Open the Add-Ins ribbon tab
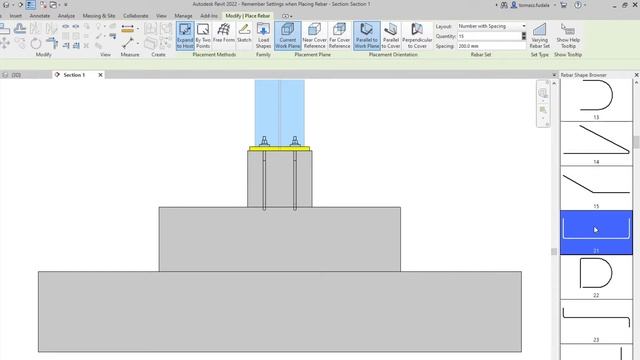Viewport: 640px width, 360px height. pyautogui.click(x=209, y=16)
